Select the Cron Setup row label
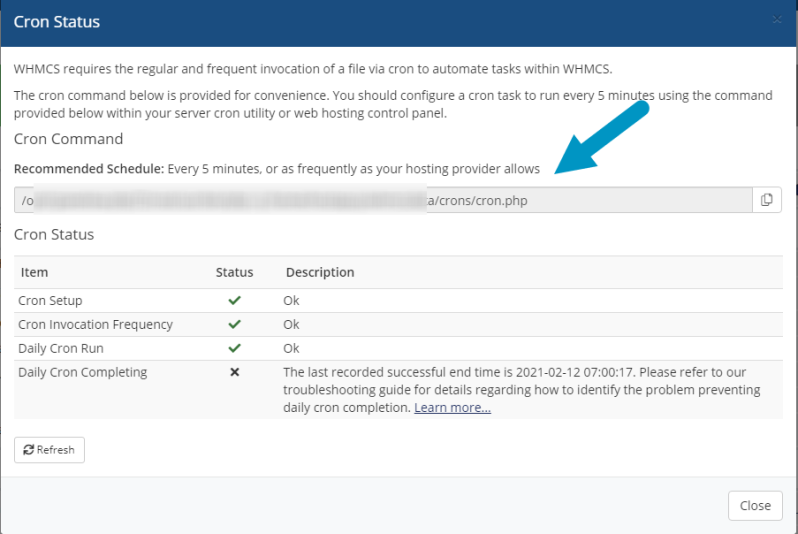The width and height of the screenshot is (798, 534). [50, 300]
